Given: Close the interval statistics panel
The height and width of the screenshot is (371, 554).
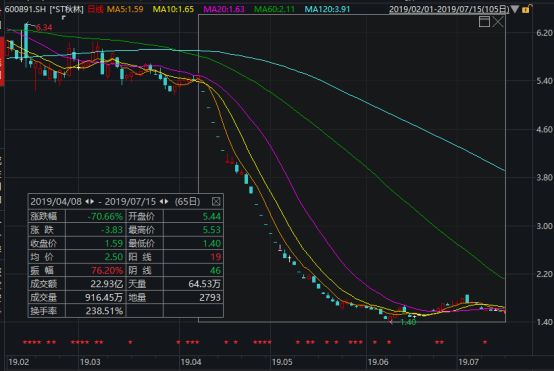Looking at the screenshot, I should pos(216,201).
